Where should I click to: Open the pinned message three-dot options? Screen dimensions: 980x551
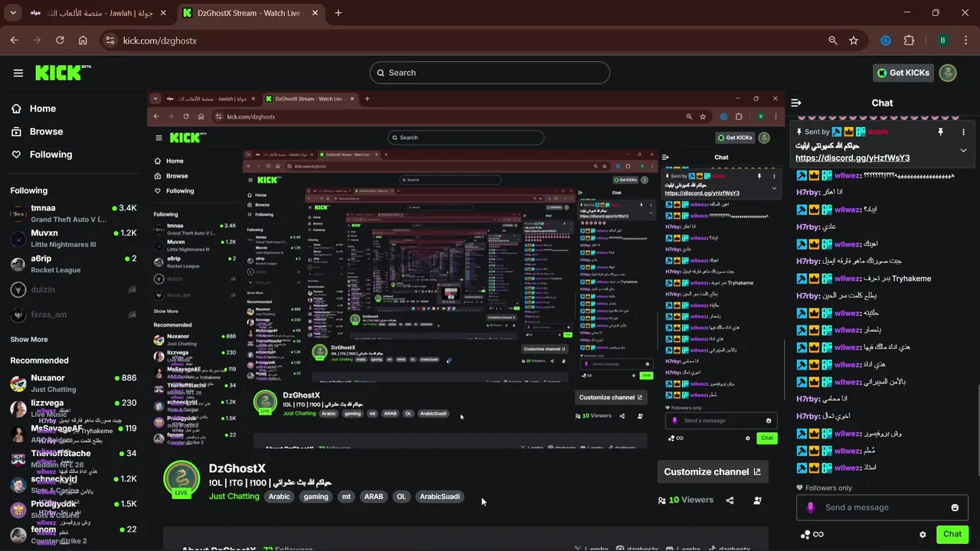click(x=963, y=132)
